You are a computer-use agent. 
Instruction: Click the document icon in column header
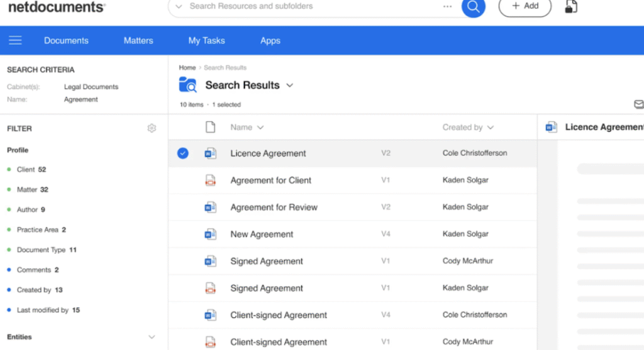211,128
